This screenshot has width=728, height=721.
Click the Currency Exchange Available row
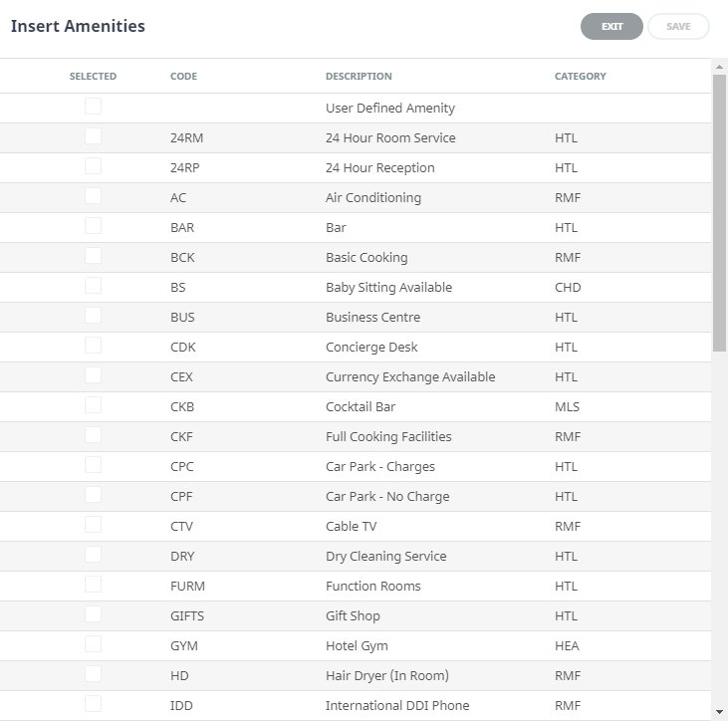tap(409, 377)
